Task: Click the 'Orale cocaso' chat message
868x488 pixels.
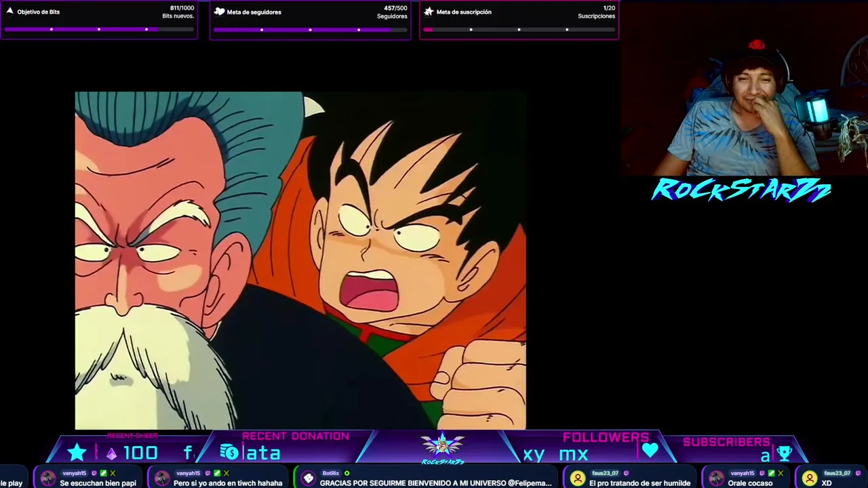Action: point(751,483)
